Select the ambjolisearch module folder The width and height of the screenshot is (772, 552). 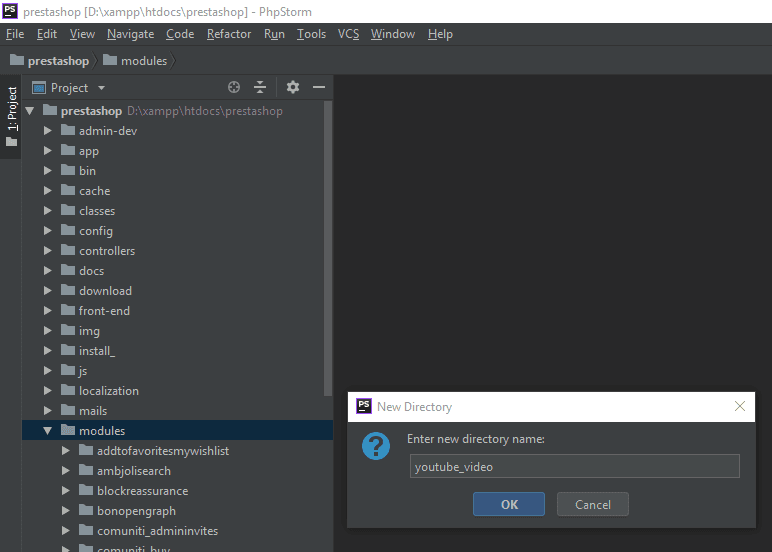134,471
